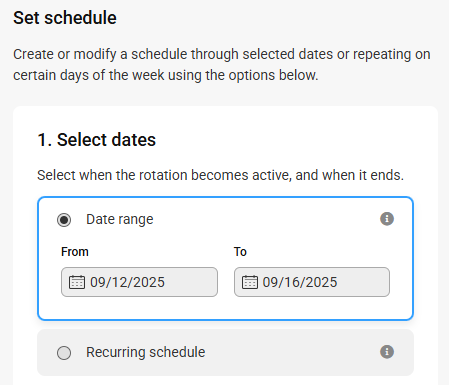Click the "Set schedule" page title
Image resolution: width=449 pixels, height=385 pixels.
[65, 18]
